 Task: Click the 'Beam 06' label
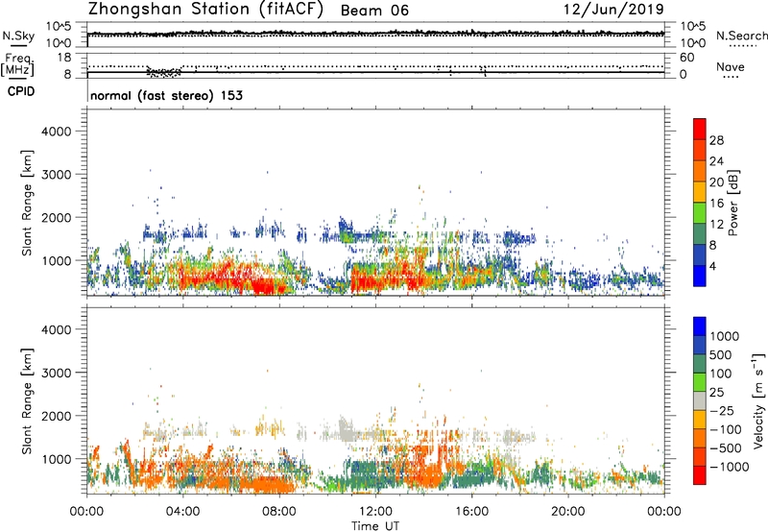tap(374, 11)
